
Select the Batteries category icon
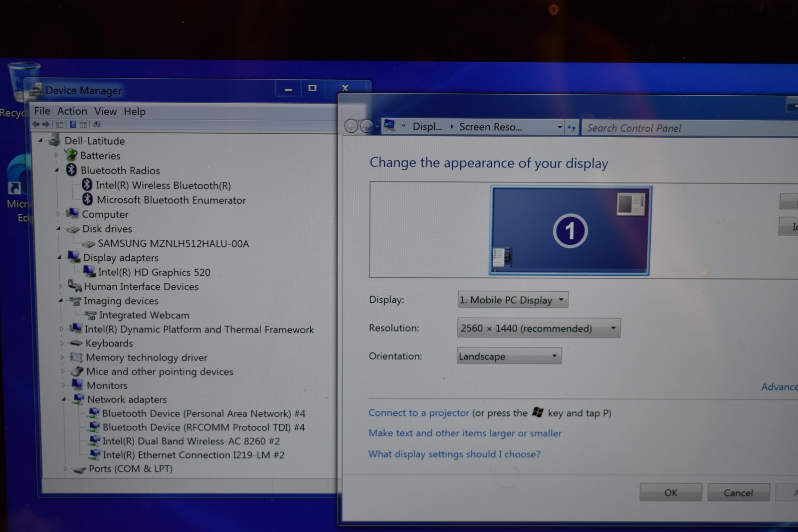pyautogui.click(x=71, y=155)
